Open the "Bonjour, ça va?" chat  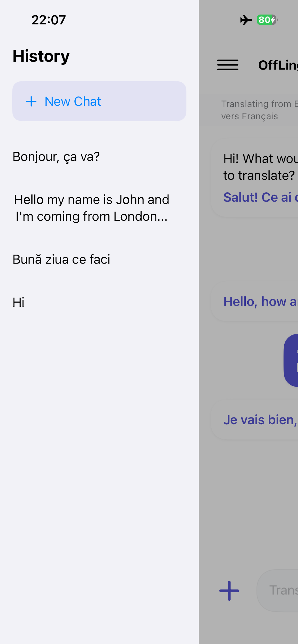[56, 157]
